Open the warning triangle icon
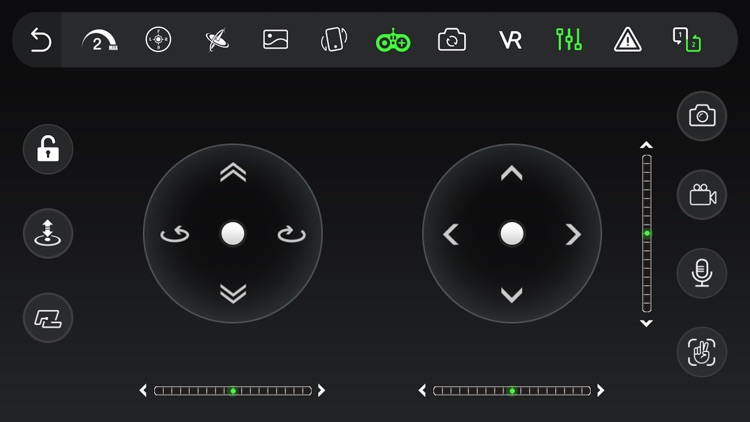Screen dimensions: 750x422 tap(628, 40)
